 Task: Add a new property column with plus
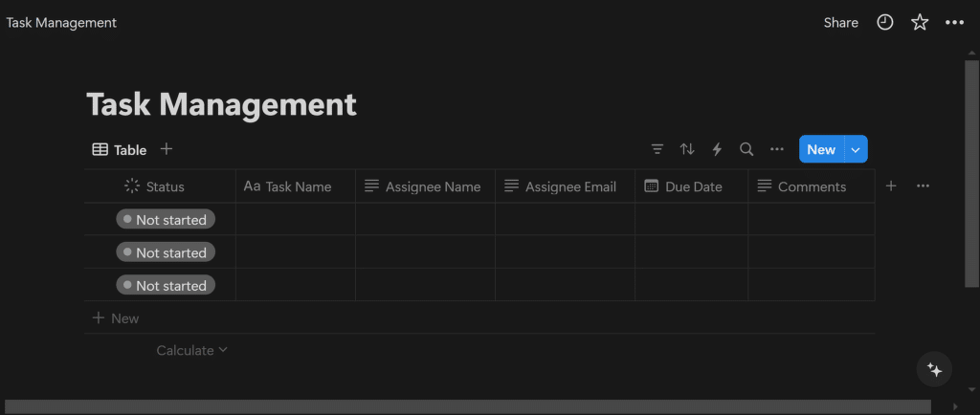pyautogui.click(x=891, y=186)
